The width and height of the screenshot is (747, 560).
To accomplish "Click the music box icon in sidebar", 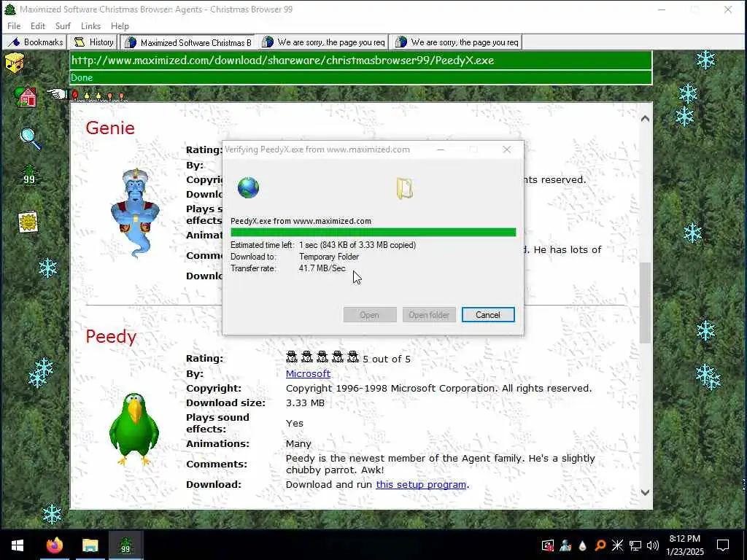I will tap(15, 63).
